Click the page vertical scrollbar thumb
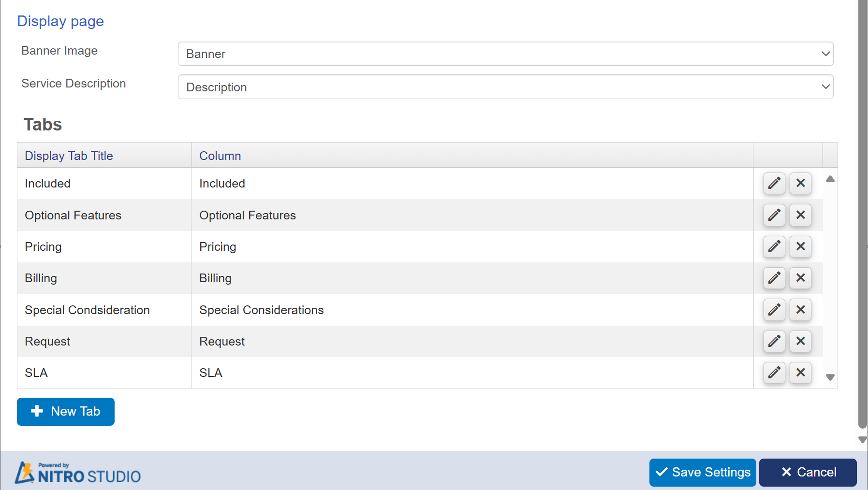 coord(863,214)
